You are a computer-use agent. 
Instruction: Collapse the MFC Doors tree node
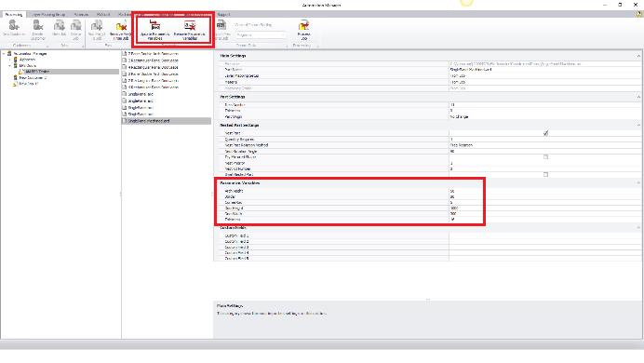[x=10, y=65]
